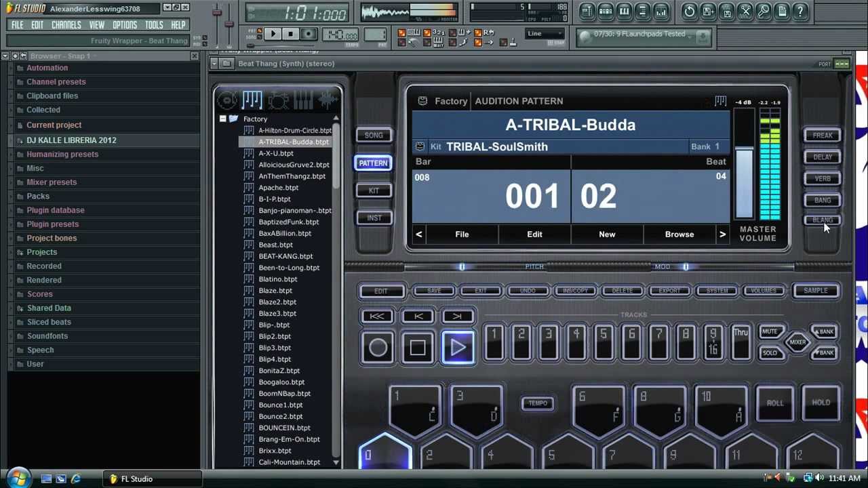The height and width of the screenshot is (488, 868).
Task: Toggle the VERB effect button
Action: [823, 179]
